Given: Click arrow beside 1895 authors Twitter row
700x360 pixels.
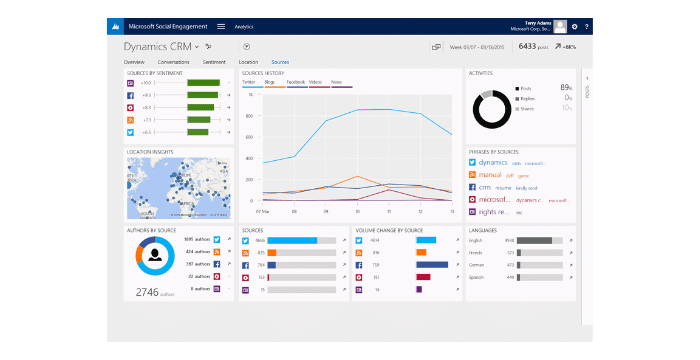Looking at the screenshot, I should pos(229,239).
